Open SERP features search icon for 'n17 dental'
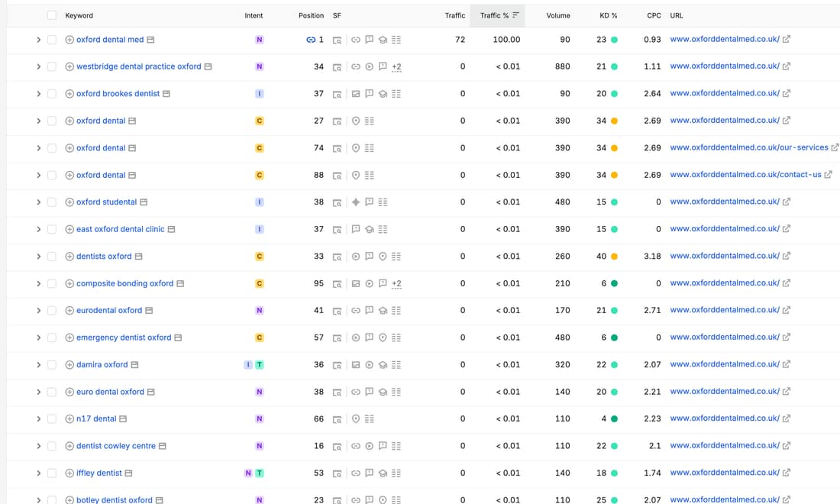The width and height of the screenshot is (840, 504). 337,419
